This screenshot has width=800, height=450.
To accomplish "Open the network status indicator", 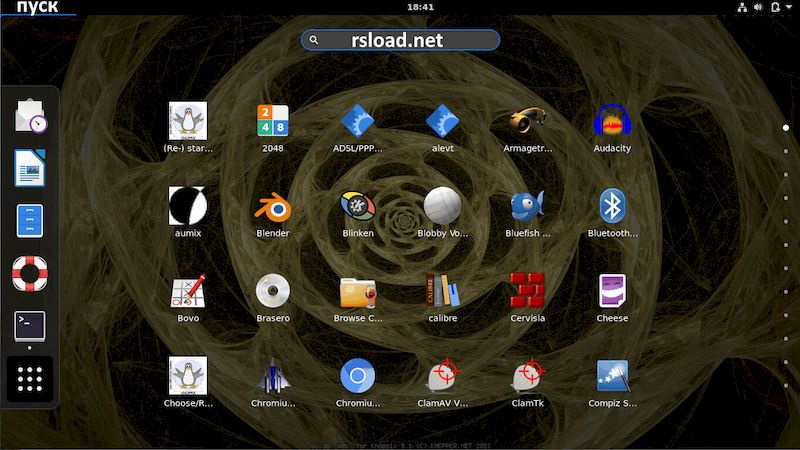I will point(742,7).
